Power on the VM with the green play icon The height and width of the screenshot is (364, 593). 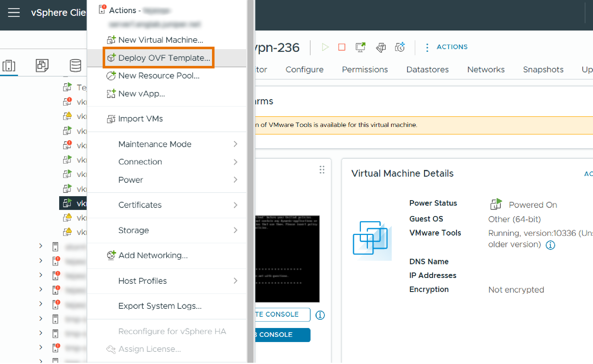(325, 47)
